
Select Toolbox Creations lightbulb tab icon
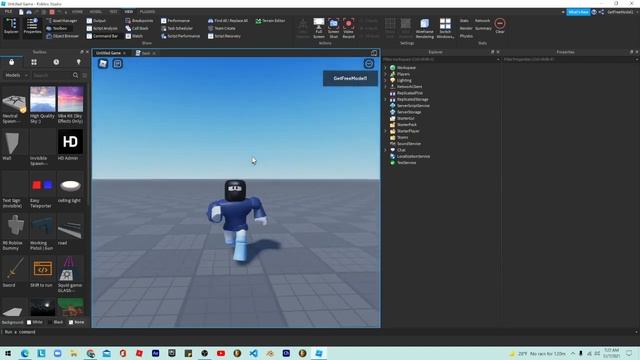click(78, 62)
